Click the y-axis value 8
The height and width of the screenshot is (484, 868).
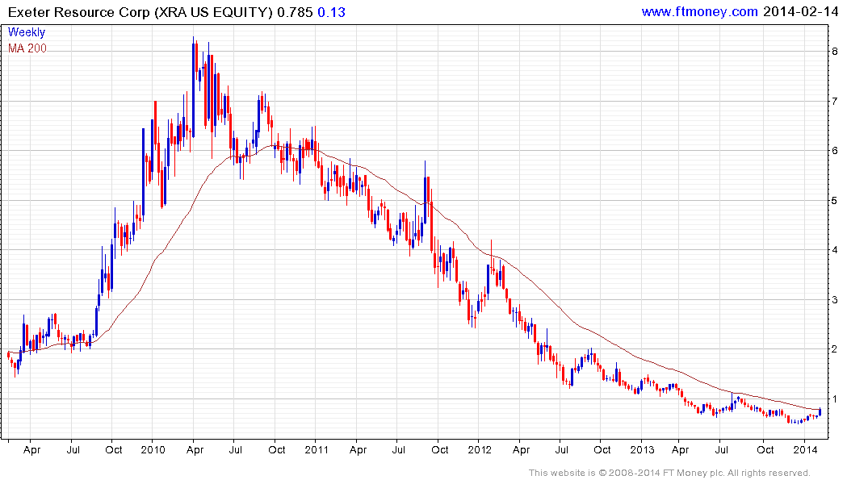point(834,52)
